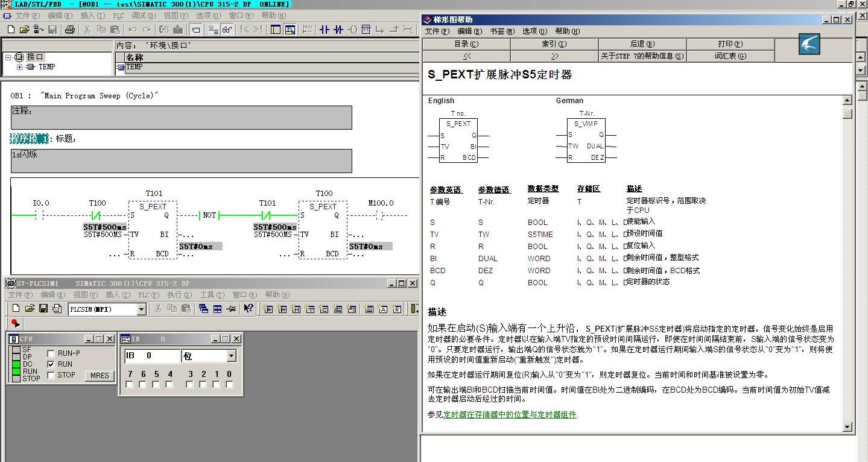This screenshot has width=868, height=462.
Task: Click the Context help arrow icon in PLCSIM
Action: point(249,309)
